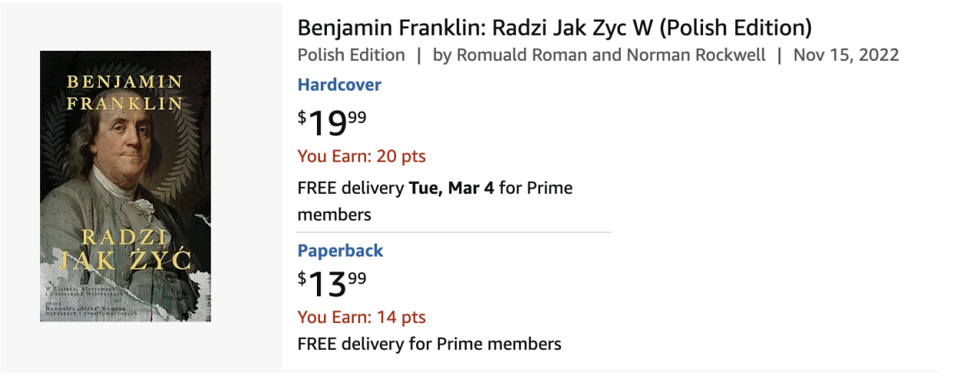Click the gray "Polish Edition" subtitle label
Screen dimensions: 980x376
click(x=351, y=55)
